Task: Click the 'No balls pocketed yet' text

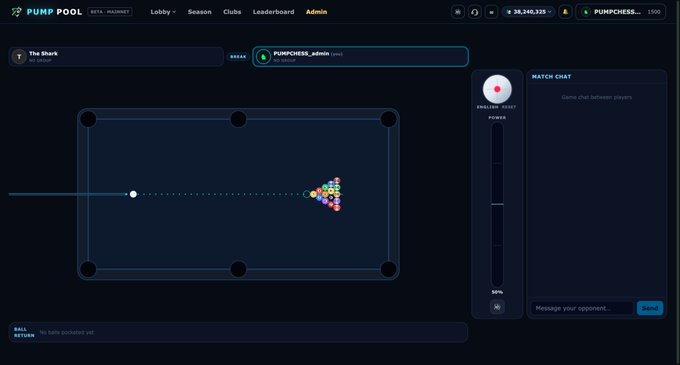Action: click(x=66, y=332)
